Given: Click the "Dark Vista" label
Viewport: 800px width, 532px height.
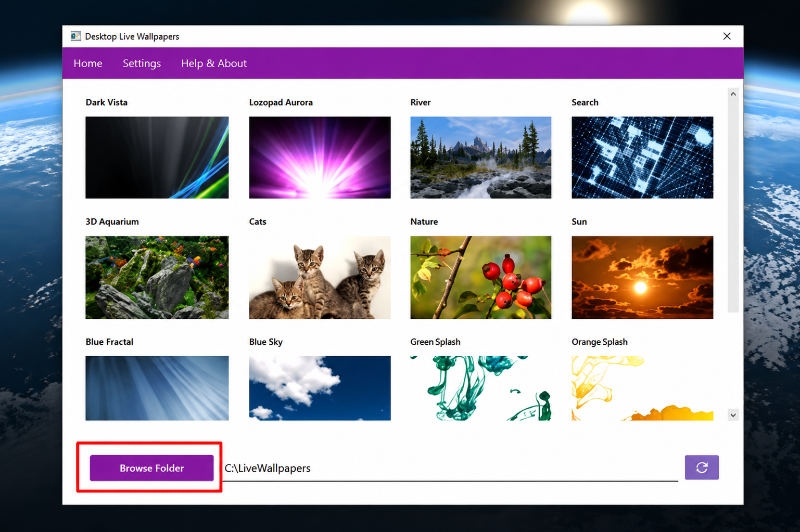Looking at the screenshot, I should tap(107, 102).
